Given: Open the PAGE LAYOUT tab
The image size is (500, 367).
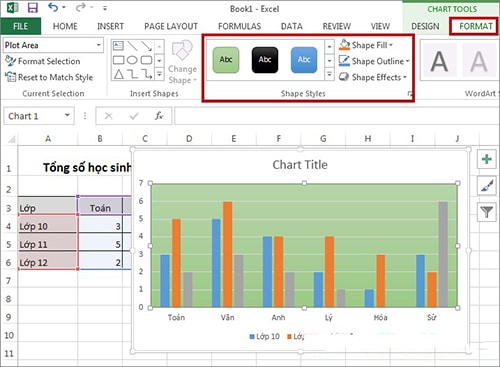Looking at the screenshot, I should point(171,26).
